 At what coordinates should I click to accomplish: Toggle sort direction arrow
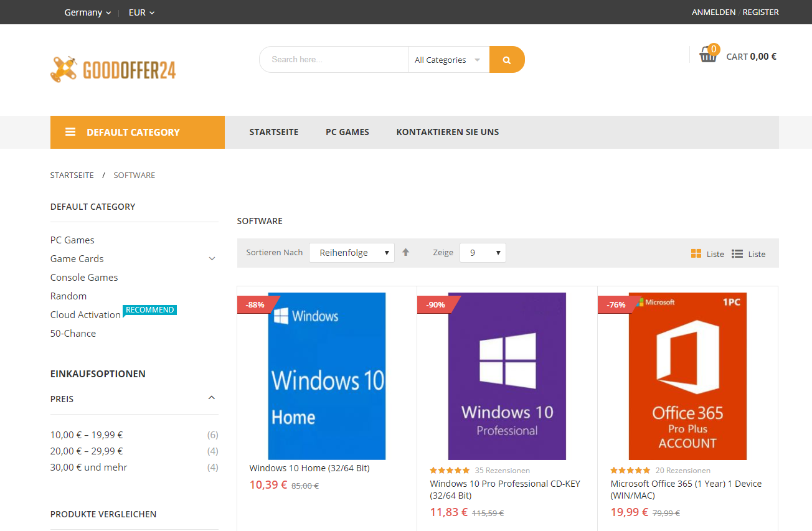[x=406, y=252]
